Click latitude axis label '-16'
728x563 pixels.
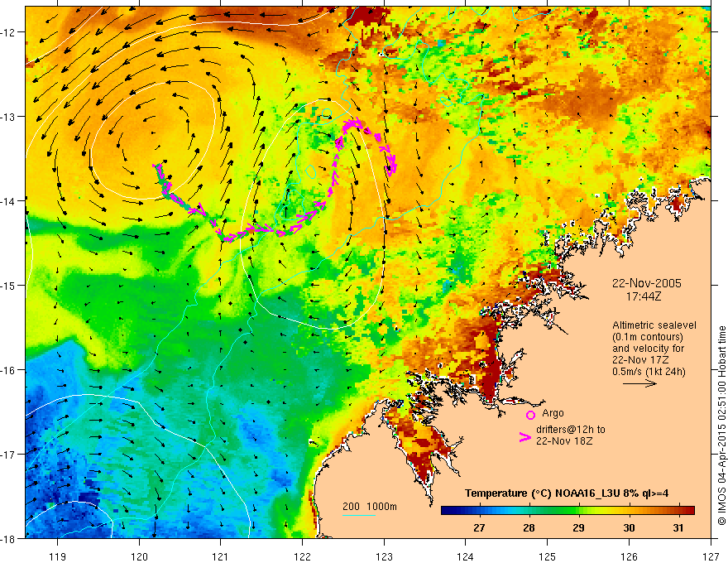tap(9, 370)
